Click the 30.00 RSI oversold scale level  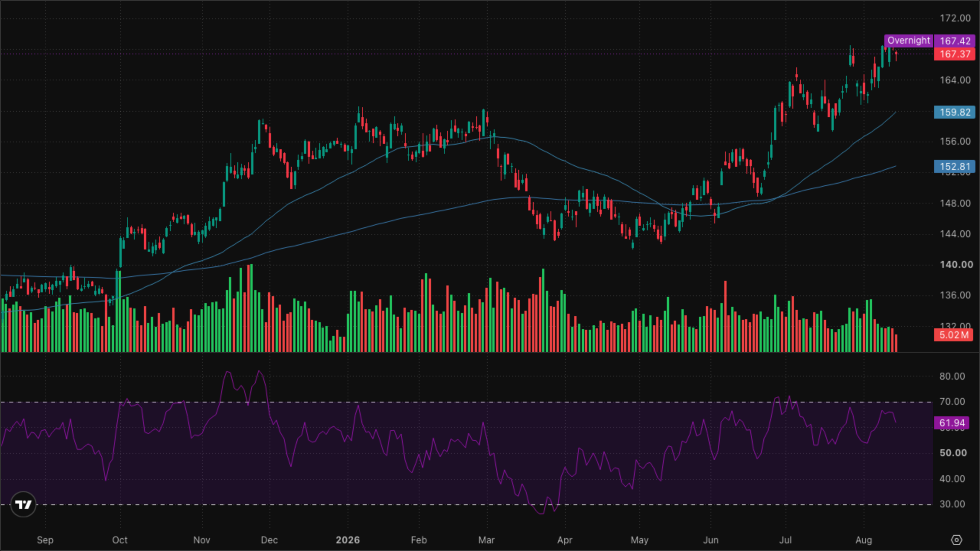click(952, 504)
